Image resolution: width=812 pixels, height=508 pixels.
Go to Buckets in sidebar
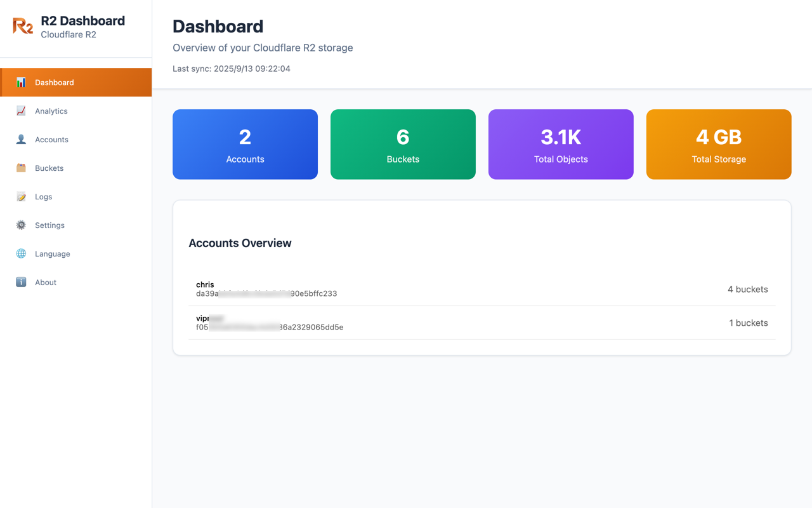pyautogui.click(x=49, y=168)
